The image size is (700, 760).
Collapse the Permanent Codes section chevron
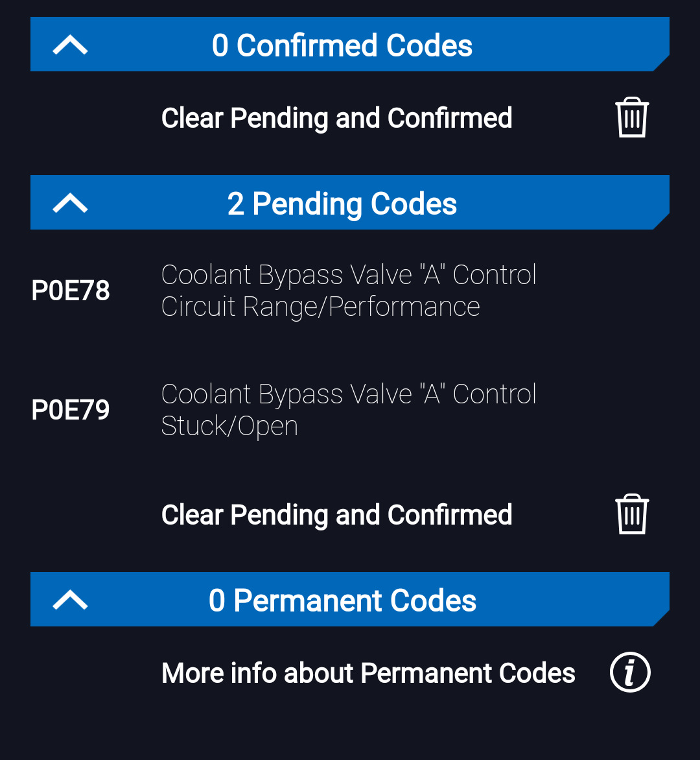pos(70,600)
